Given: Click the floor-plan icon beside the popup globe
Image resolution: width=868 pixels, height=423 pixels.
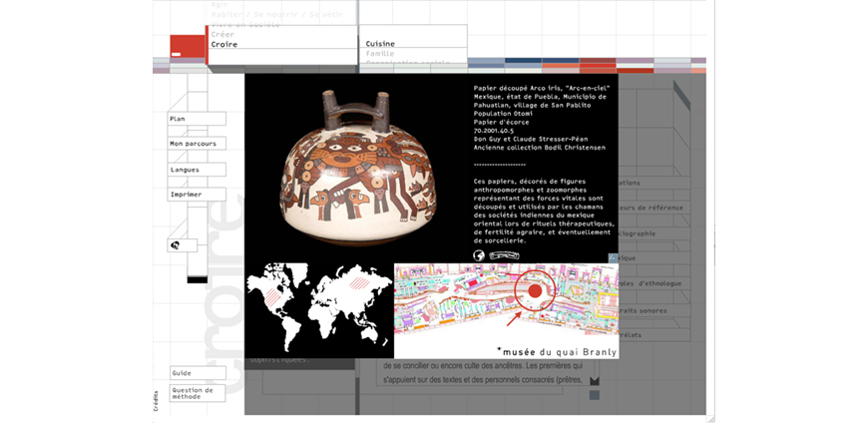Looking at the screenshot, I should tap(504, 255).
